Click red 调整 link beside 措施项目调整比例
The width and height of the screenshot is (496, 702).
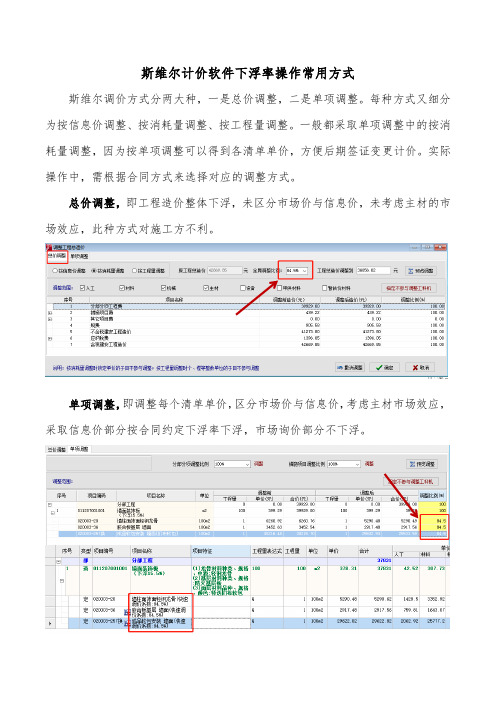(x=369, y=464)
